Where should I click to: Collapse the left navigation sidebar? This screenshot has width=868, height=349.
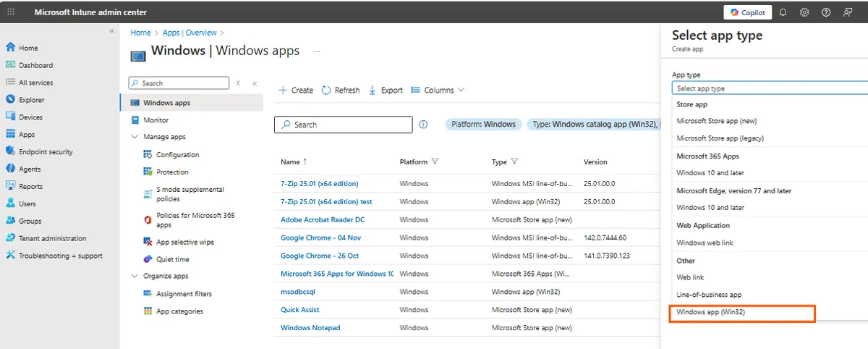pyautogui.click(x=111, y=31)
